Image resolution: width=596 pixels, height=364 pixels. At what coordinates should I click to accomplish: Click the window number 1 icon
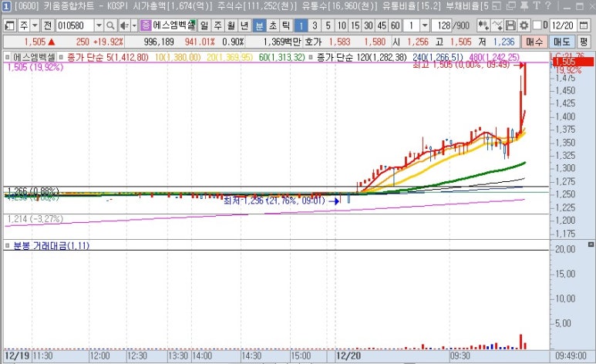click(x=6, y=6)
